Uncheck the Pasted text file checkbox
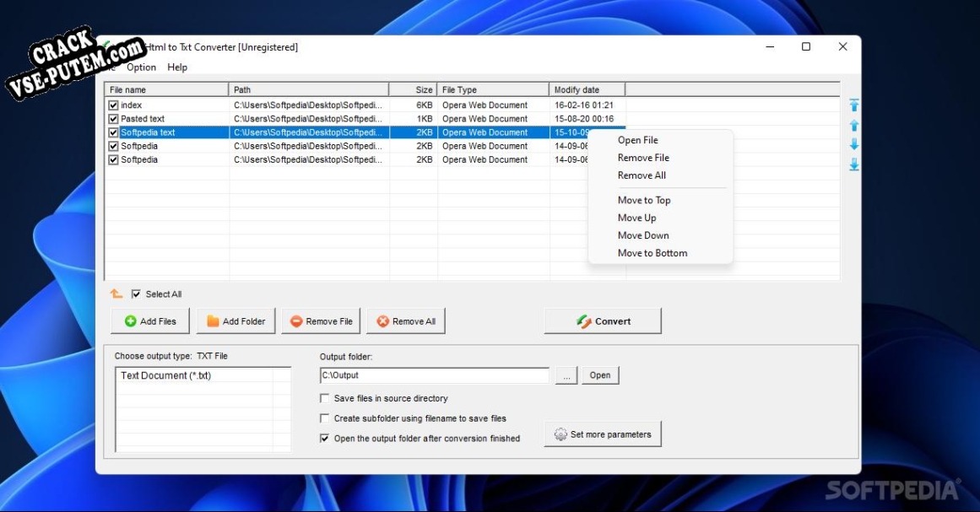The height and width of the screenshot is (512, 980). click(x=113, y=119)
